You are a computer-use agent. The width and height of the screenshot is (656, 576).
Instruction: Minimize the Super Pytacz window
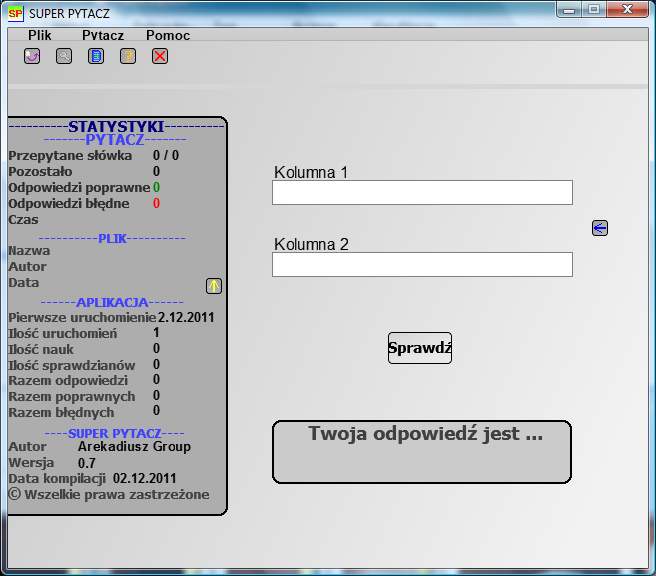[x=569, y=10]
